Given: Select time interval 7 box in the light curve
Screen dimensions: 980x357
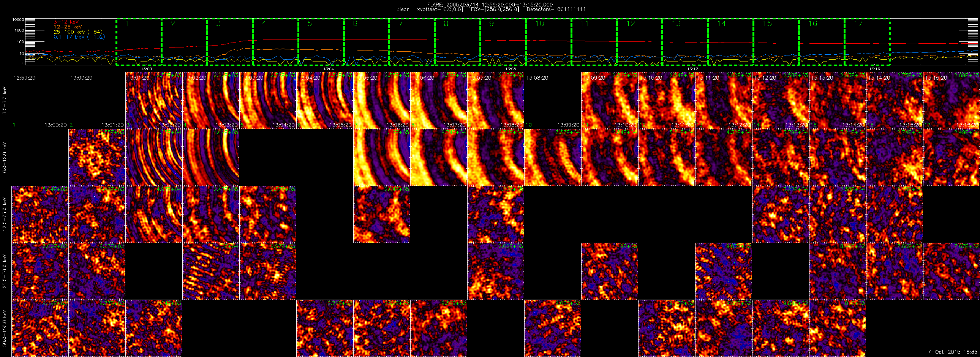Looking at the screenshot, I should tap(412, 42).
